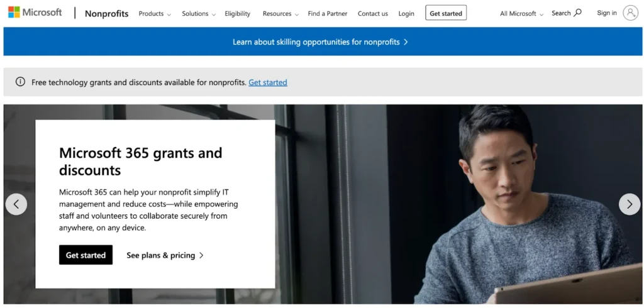Follow Get started link in grants notice
Viewport: 644px width, 308px height.
point(268,82)
